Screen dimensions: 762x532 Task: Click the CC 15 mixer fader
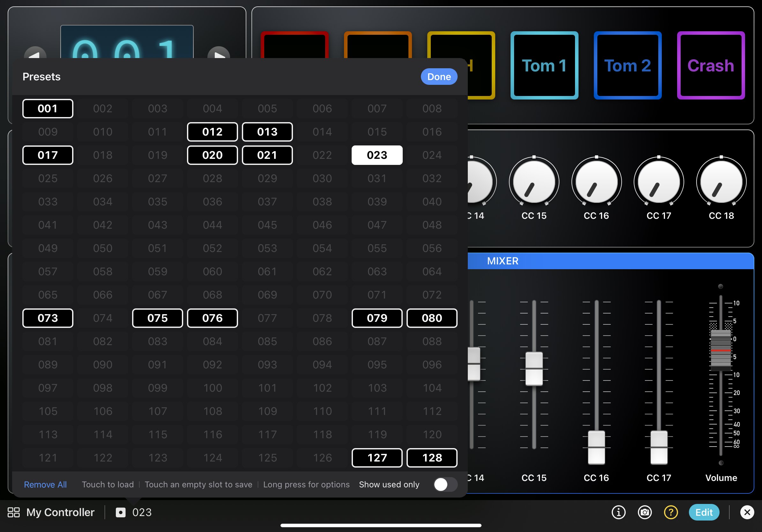click(x=534, y=369)
